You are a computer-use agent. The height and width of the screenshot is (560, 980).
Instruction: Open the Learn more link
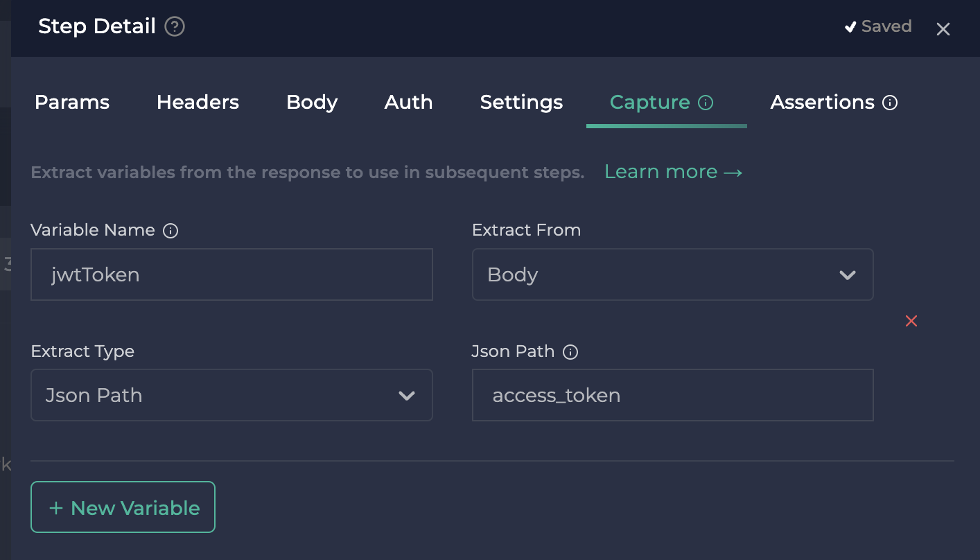point(672,171)
